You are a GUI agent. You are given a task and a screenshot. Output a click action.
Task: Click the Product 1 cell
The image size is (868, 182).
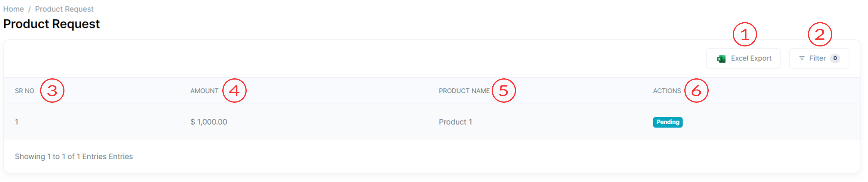tap(455, 122)
